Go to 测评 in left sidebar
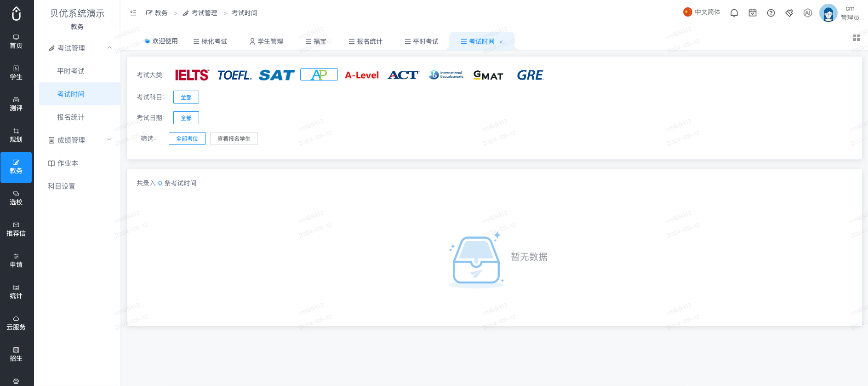Screen dimensions: 868x386 (16, 104)
